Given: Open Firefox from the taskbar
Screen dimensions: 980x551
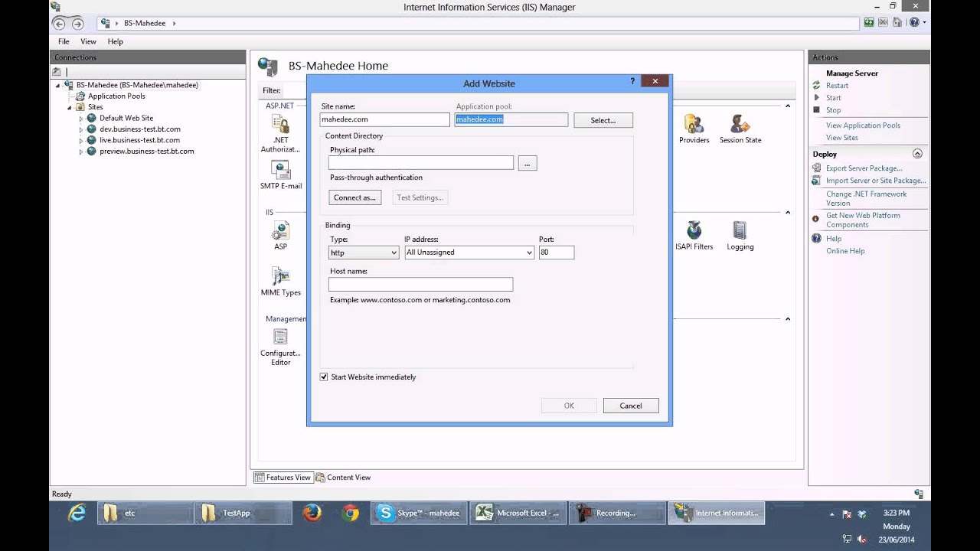Looking at the screenshot, I should [x=312, y=513].
